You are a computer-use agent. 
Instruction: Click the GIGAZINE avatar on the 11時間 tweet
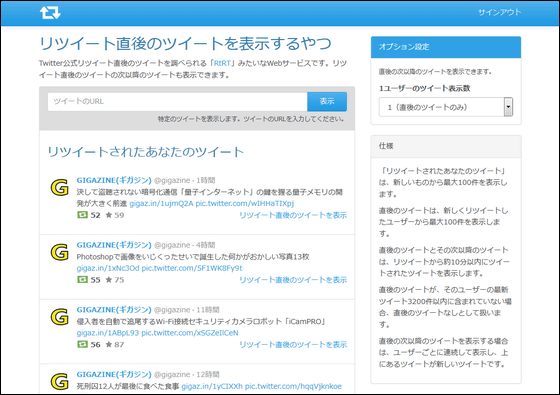60,317
